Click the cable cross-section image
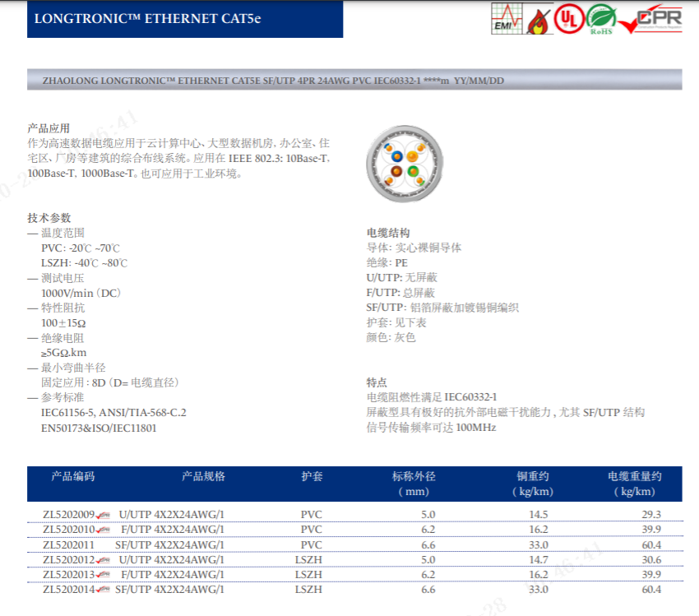 (405, 164)
